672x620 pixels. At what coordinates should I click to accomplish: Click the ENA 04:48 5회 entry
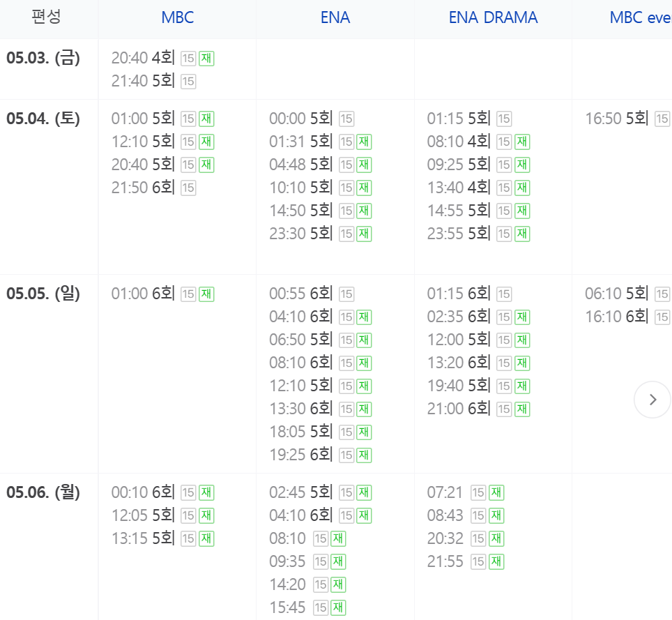click(x=321, y=165)
